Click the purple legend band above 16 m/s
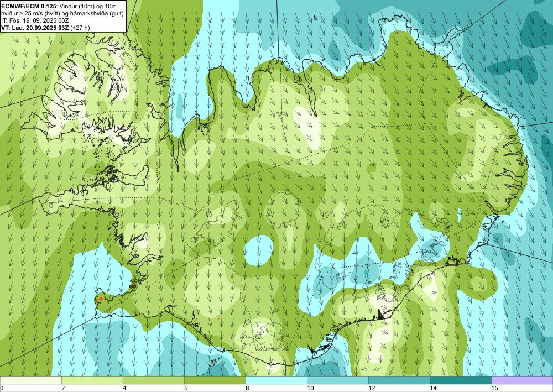553x392 pixels. (523, 380)
